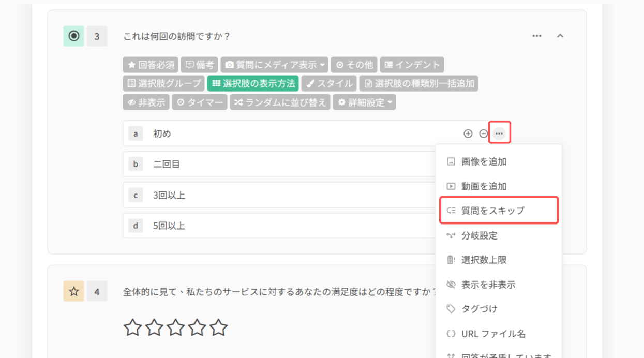This screenshot has width=644, height=358.
Task: Click the letter badge a
Action: point(136,133)
